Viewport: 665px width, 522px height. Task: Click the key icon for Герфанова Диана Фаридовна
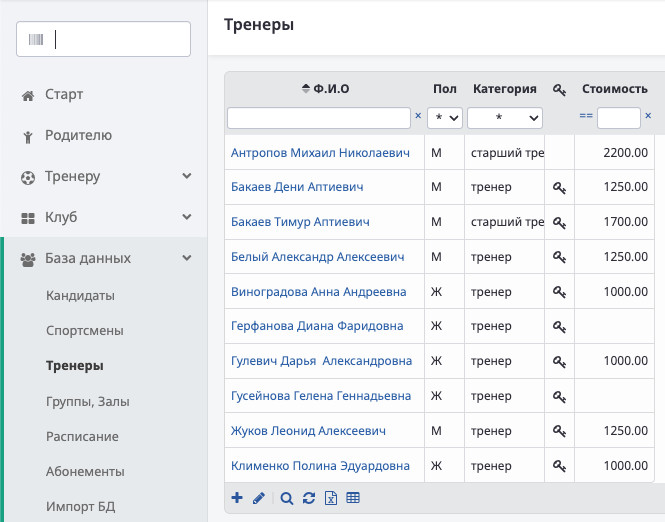(559, 327)
